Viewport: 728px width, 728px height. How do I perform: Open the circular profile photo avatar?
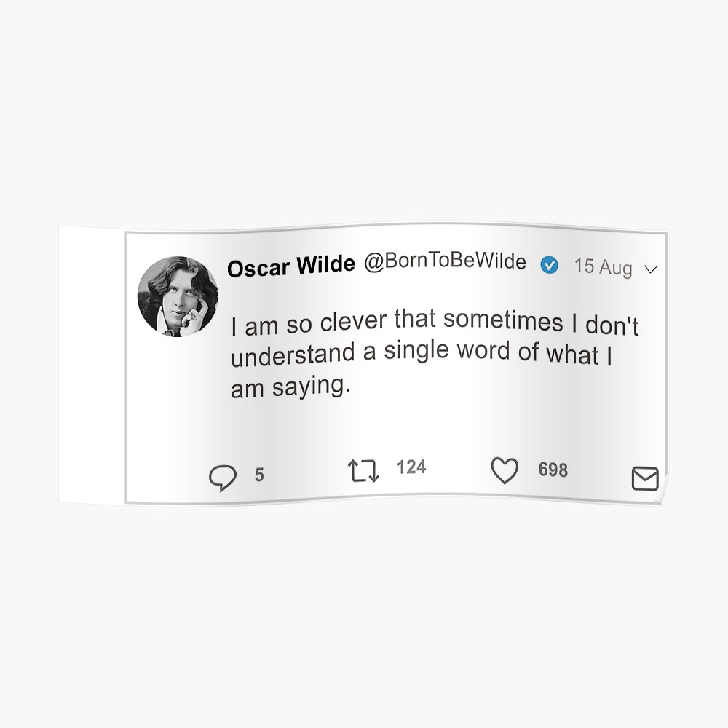[x=178, y=296]
